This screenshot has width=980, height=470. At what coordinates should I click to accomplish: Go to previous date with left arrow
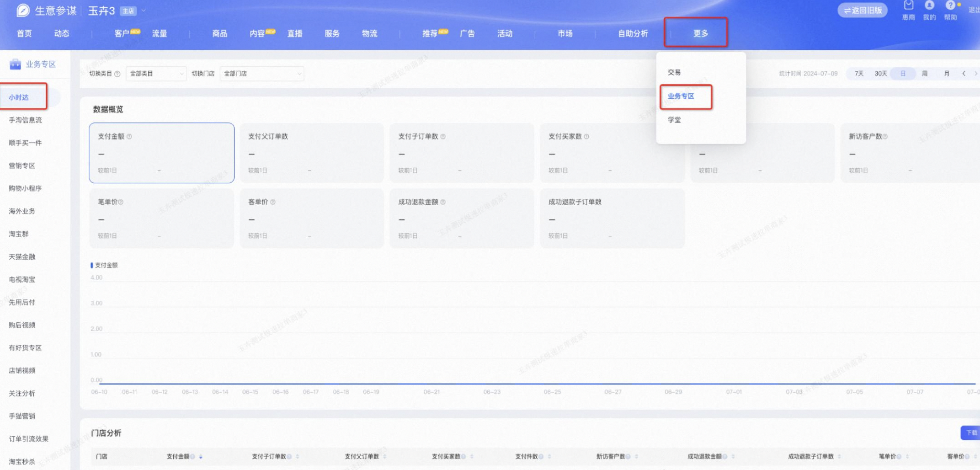[x=964, y=74]
